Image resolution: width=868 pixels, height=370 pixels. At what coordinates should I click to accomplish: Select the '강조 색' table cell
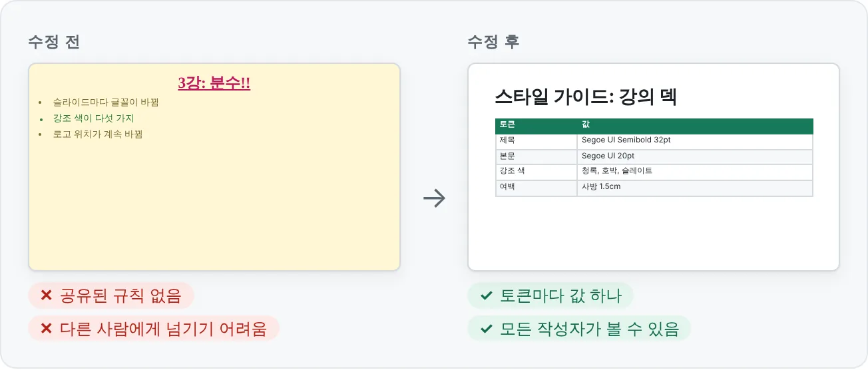536,172
